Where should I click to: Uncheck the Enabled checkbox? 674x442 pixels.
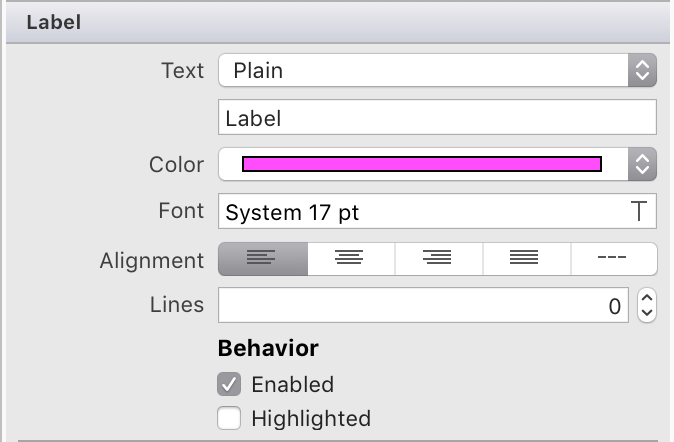229,384
